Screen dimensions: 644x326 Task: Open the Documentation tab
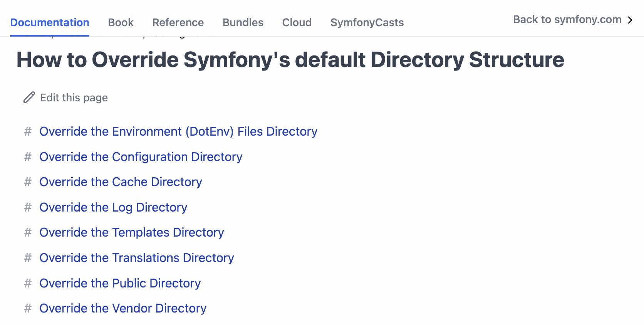point(50,22)
